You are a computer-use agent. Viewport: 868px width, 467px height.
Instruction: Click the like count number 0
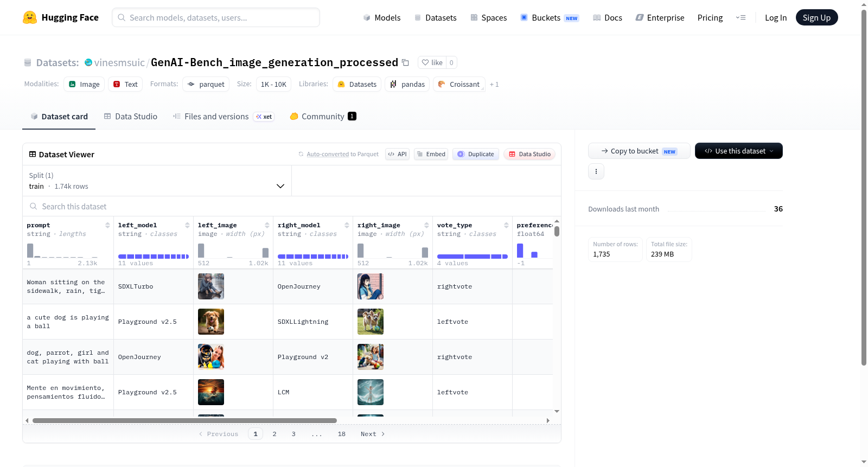pos(451,62)
